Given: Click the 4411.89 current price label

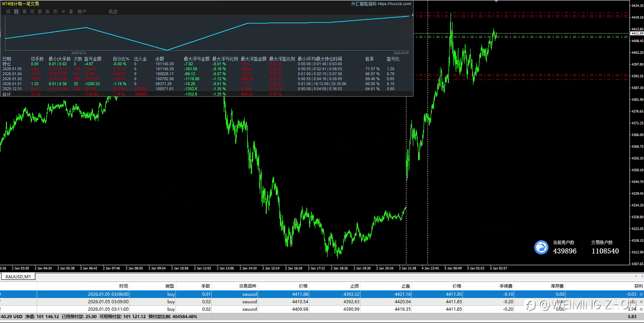Looking at the screenshot, I should pos(637,34).
